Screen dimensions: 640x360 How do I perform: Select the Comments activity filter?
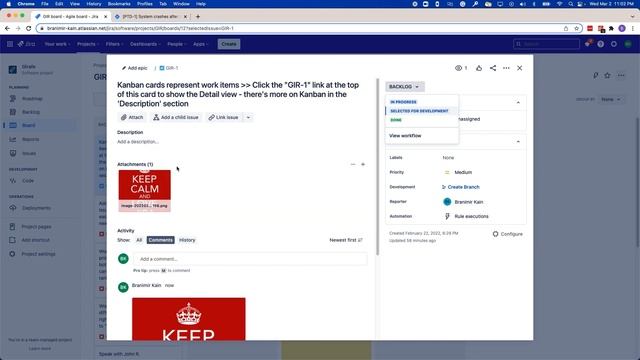[x=160, y=240]
